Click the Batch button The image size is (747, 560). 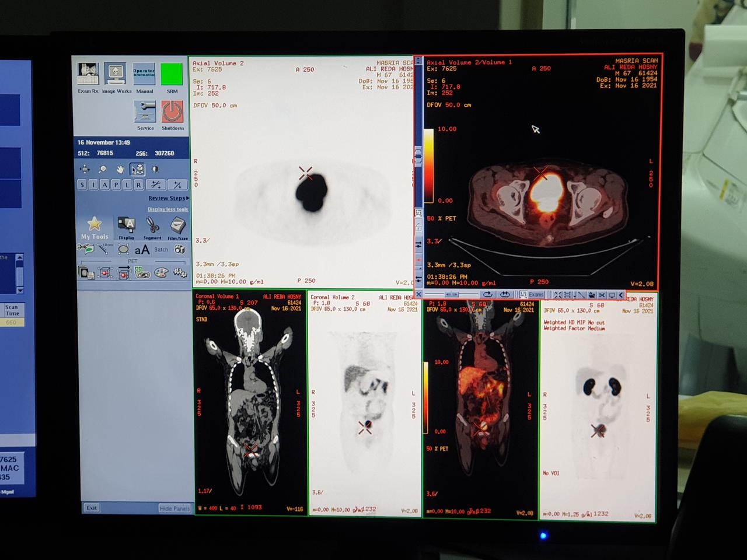161,249
